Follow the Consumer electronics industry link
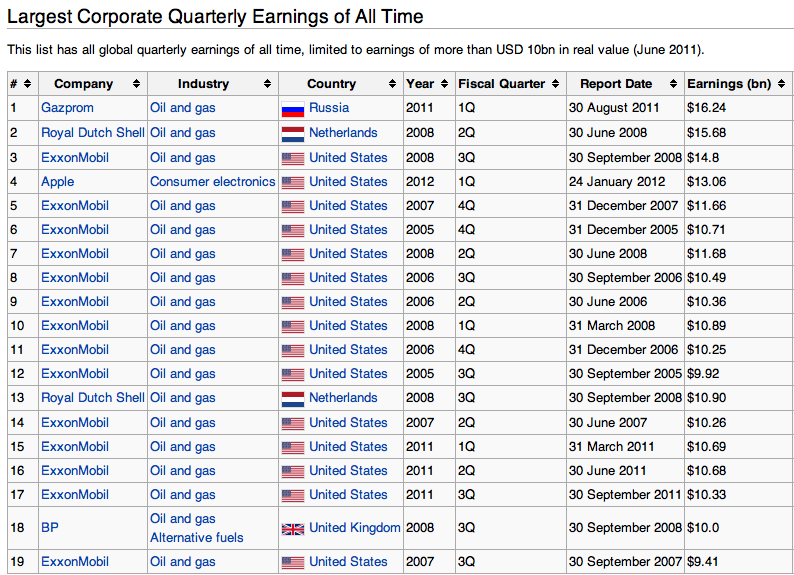Viewport: 794px width, 575px height. pyautogui.click(x=212, y=182)
